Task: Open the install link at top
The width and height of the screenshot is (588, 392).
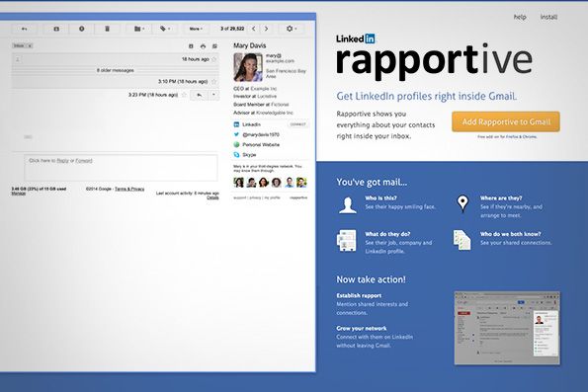Action: click(548, 17)
